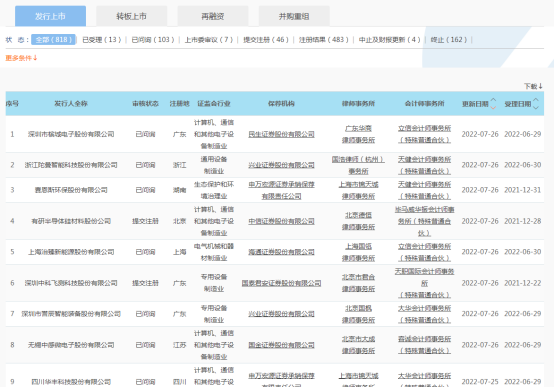Filter by 上市委审议 (7) status

208,40
